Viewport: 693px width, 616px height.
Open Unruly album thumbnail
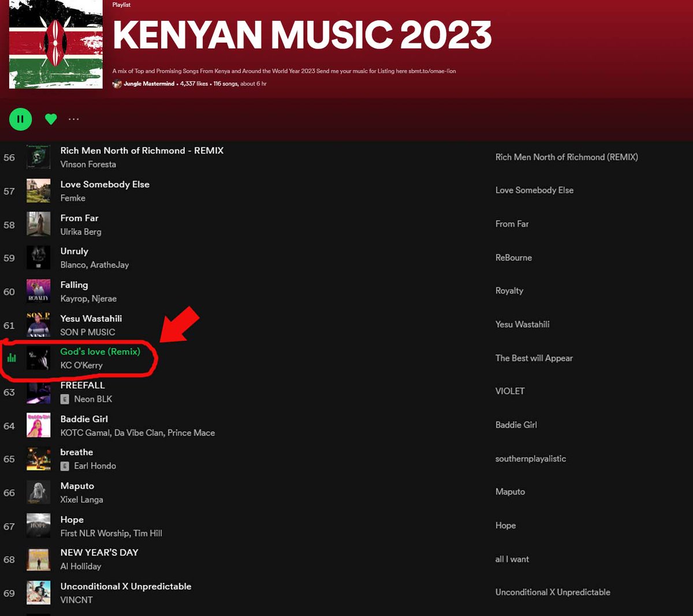pos(39,257)
